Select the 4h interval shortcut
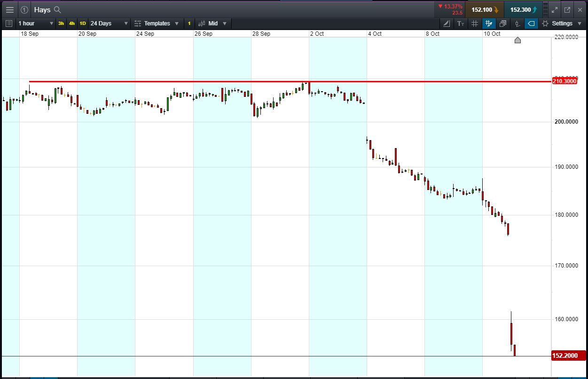Viewport: 588px width, 379px height. click(x=72, y=23)
